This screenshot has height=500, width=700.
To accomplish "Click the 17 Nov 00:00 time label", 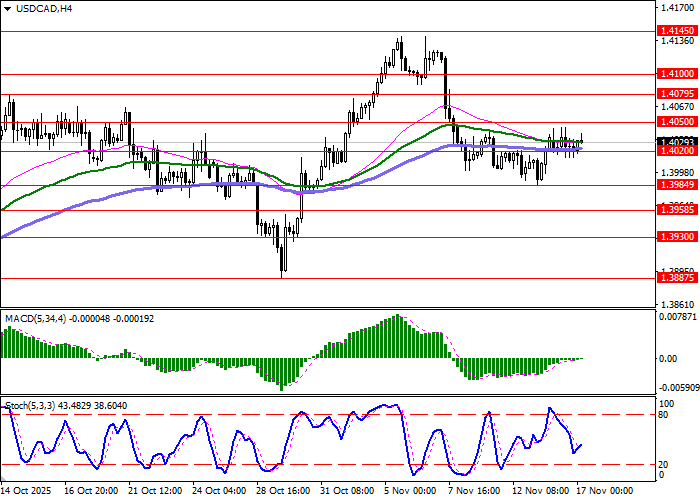I will (605, 491).
